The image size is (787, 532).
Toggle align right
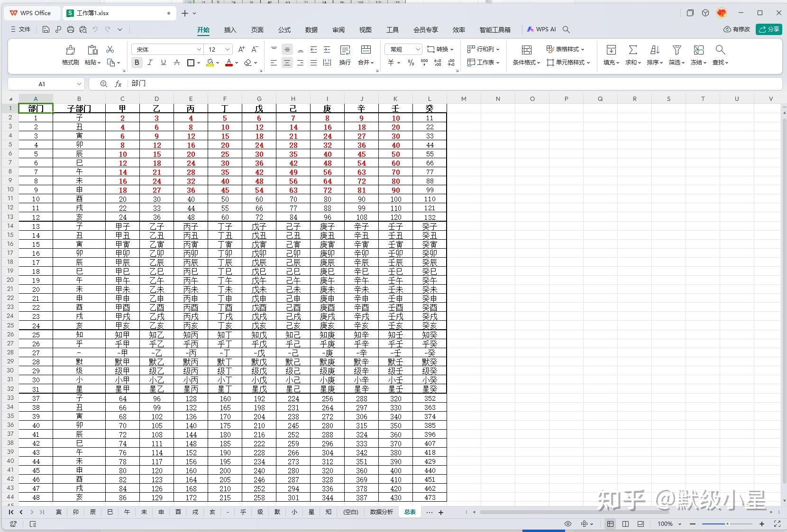click(300, 63)
